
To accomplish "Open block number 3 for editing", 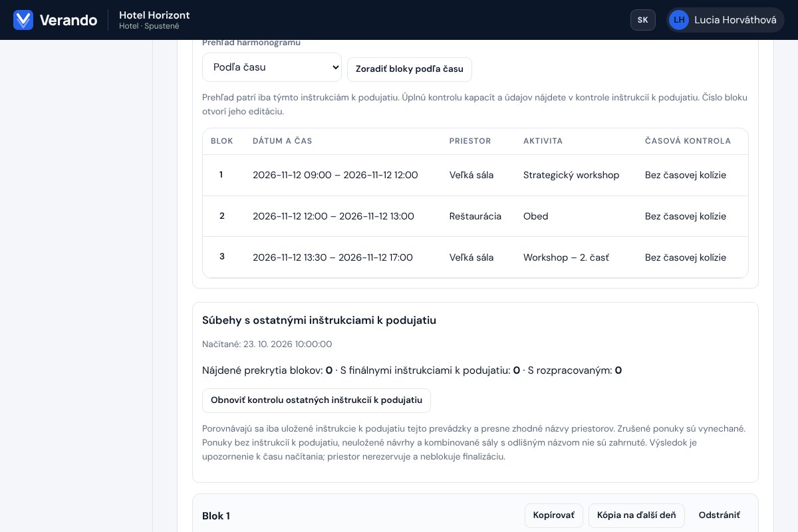I will pyautogui.click(x=221, y=257).
